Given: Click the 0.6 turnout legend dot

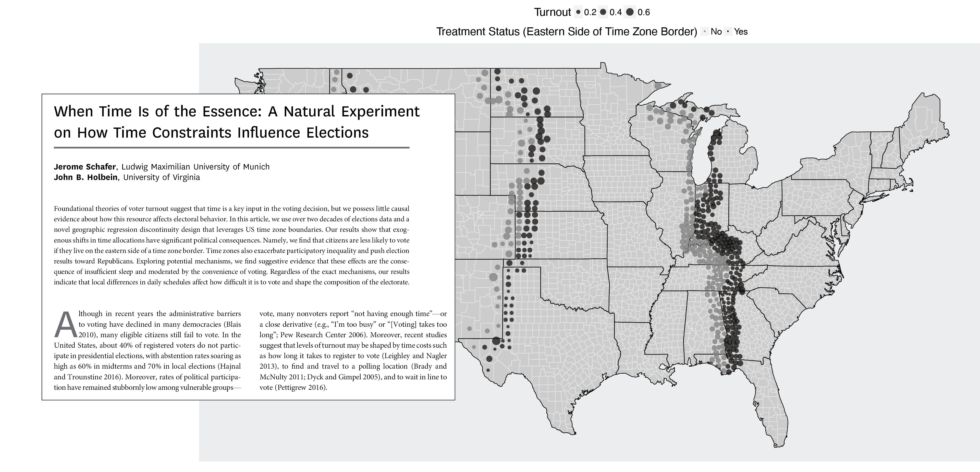Looking at the screenshot, I should click(x=630, y=12).
